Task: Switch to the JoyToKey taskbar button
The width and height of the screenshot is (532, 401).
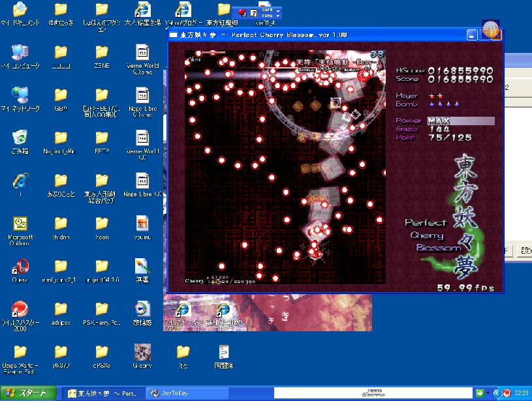Action: [x=187, y=393]
